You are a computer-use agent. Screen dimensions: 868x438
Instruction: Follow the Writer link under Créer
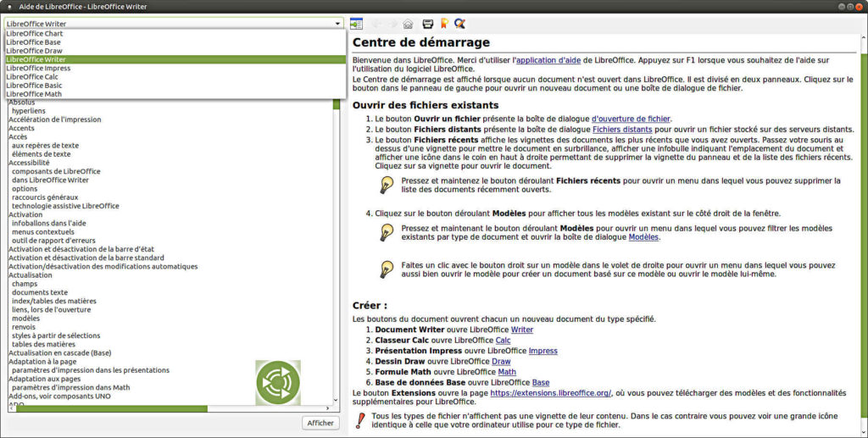pyautogui.click(x=522, y=330)
